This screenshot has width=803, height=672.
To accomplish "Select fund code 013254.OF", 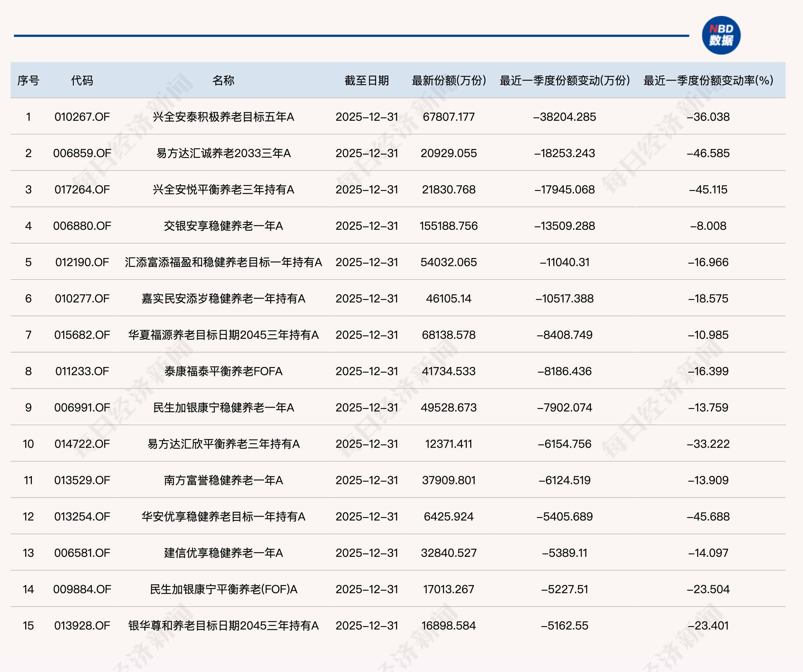I will pos(82,516).
